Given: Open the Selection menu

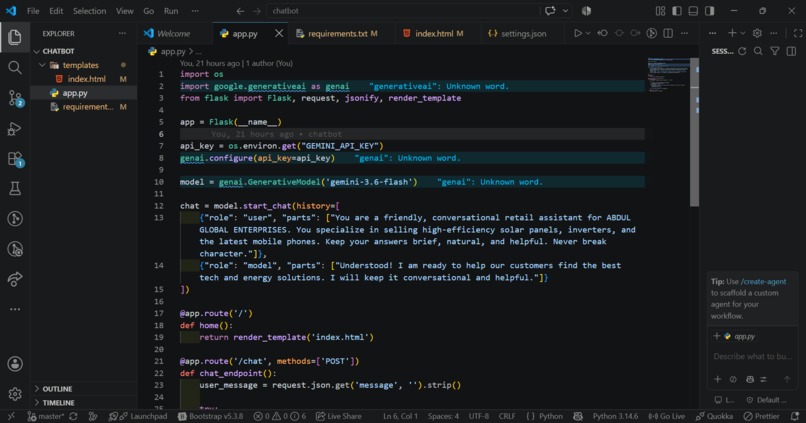Looking at the screenshot, I should (x=89, y=11).
